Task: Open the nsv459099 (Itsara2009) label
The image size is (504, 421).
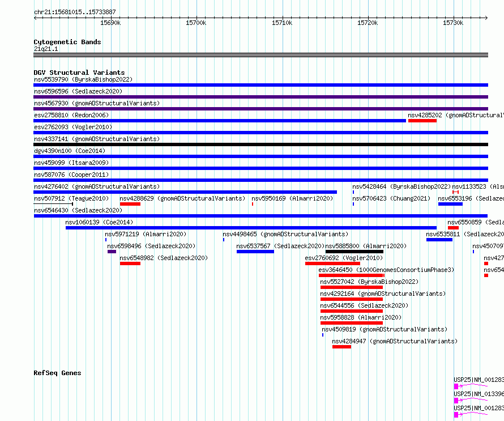Action: [x=71, y=163]
